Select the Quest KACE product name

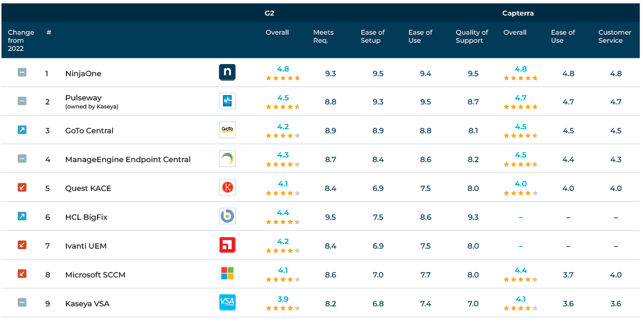[88, 189]
